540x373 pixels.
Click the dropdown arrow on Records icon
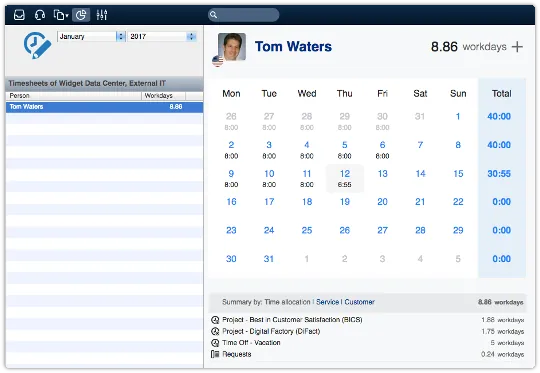coord(67,15)
